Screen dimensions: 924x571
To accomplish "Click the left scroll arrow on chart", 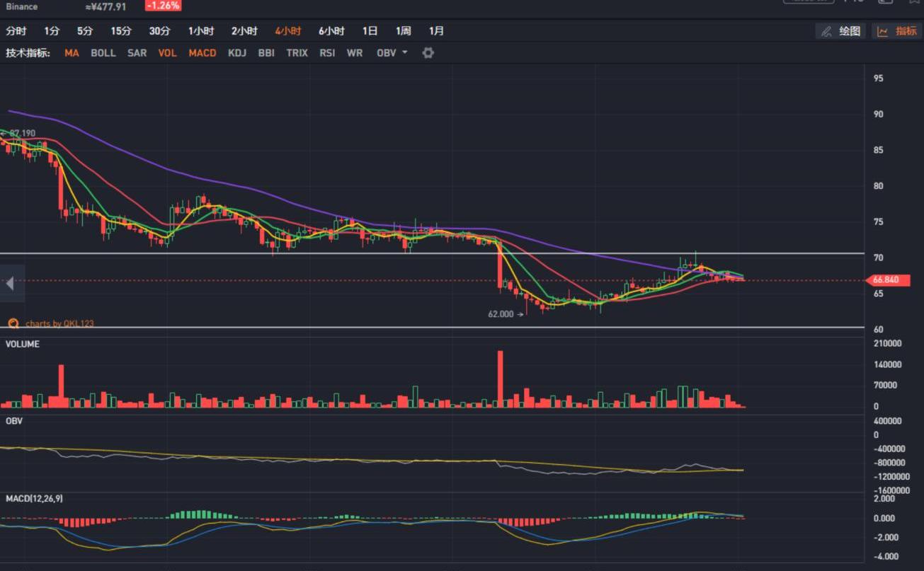I will [x=10, y=284].
